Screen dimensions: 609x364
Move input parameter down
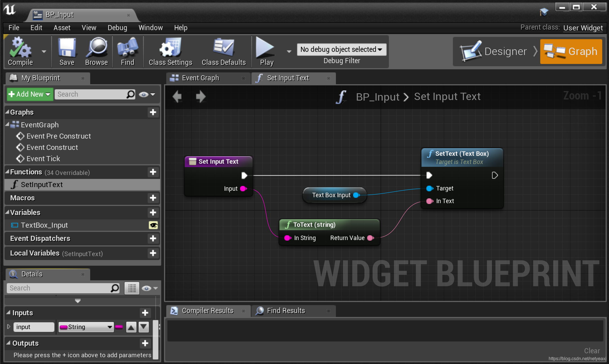click(143, 327)
